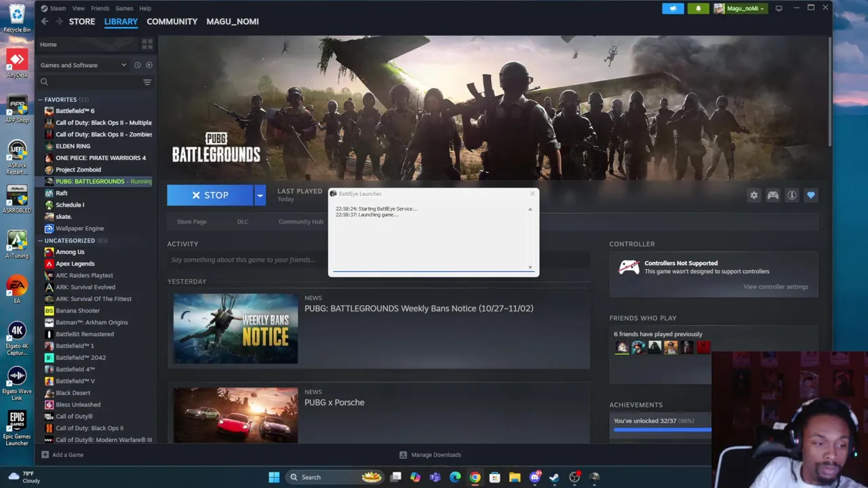Open EA app desktop shortcut
The image size is (868, 488).
[x=17, y=289]
